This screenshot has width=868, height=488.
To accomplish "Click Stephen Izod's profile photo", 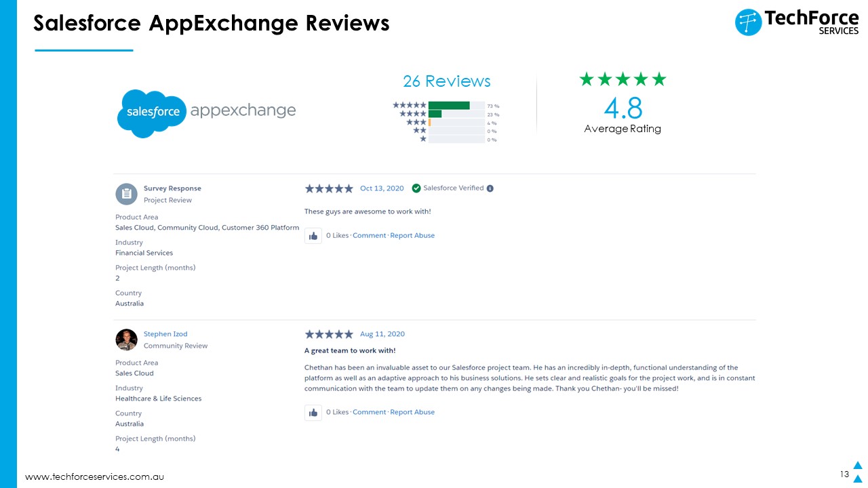I will point(126,340).
